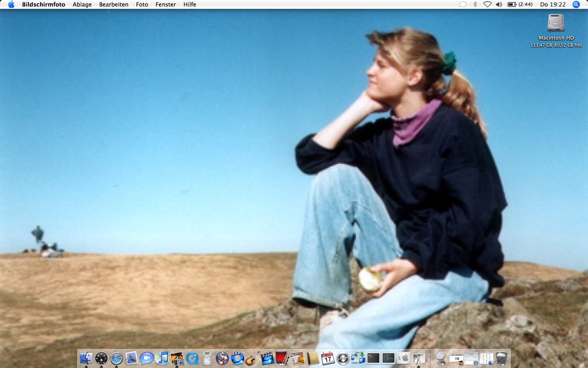The height and width of the screenshot is (368, 588).
Task: Open Spotlight search in menu bar
Action: 576,4
